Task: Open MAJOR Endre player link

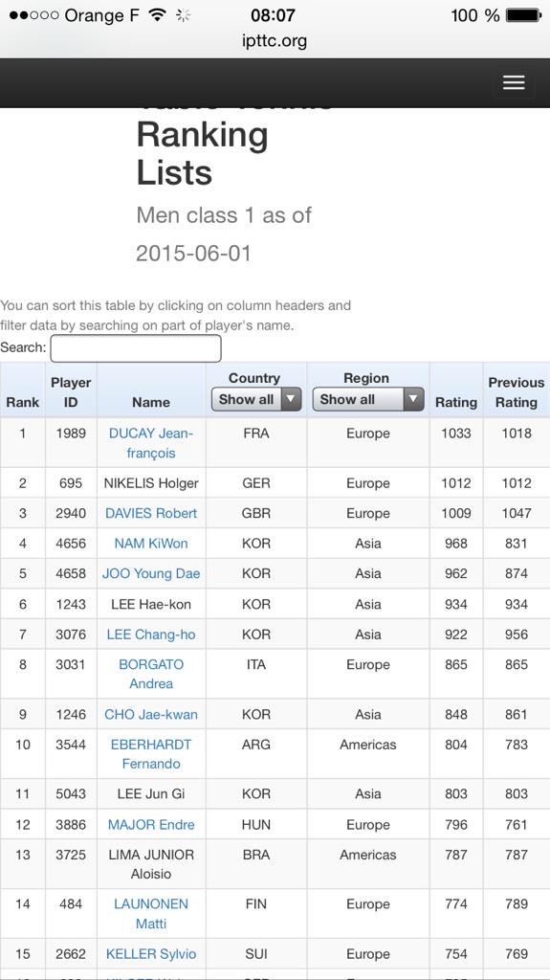Action: point(151,824)
